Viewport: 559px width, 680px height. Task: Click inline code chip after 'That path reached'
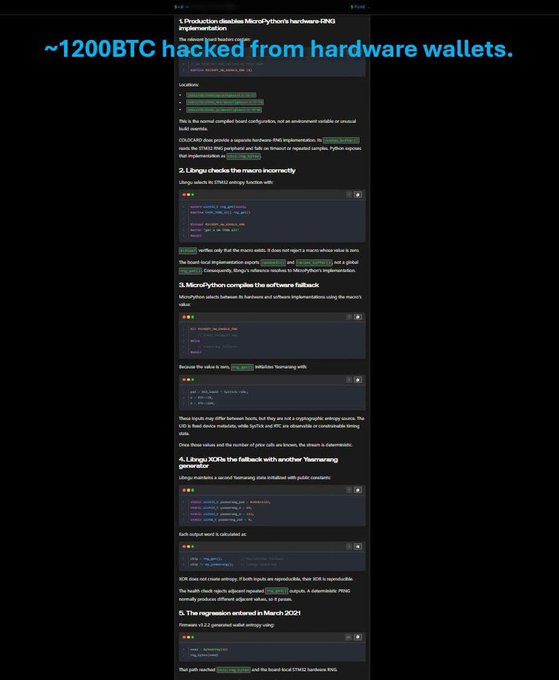pyautogui.click(x=233, y=670)
